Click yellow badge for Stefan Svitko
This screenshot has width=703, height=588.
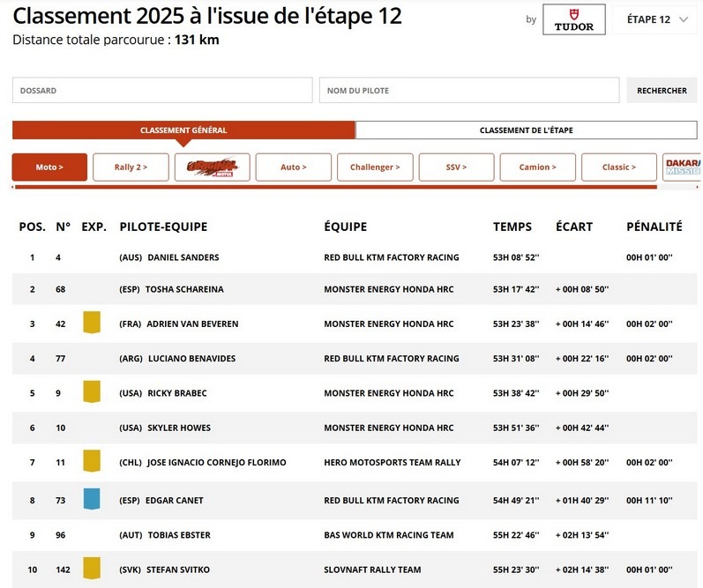click(92, 569)
